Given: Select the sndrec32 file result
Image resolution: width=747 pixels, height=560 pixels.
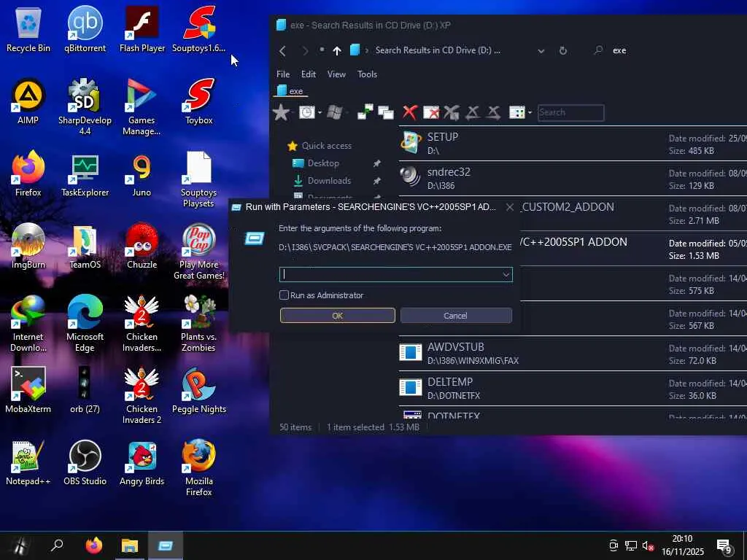Looking at the screenshot, I should click(573, 179).
